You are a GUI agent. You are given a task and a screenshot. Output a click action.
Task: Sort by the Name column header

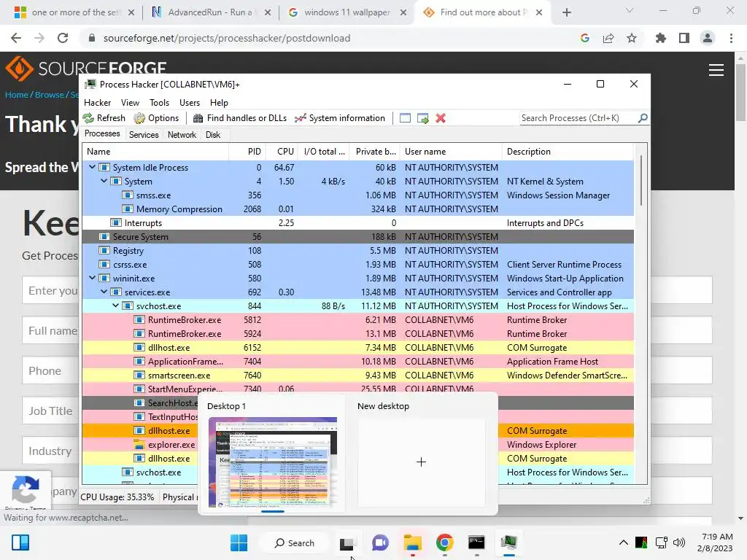click(155, 152)
